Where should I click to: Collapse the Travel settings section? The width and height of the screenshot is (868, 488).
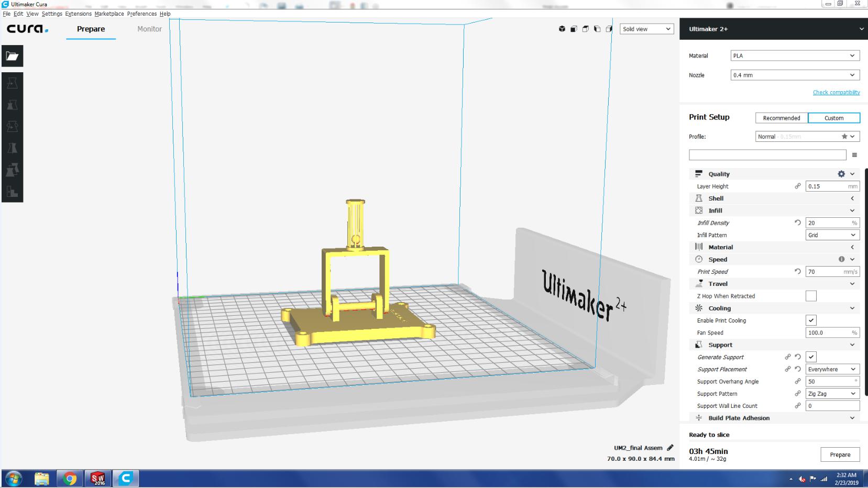(x=774, y=284)
